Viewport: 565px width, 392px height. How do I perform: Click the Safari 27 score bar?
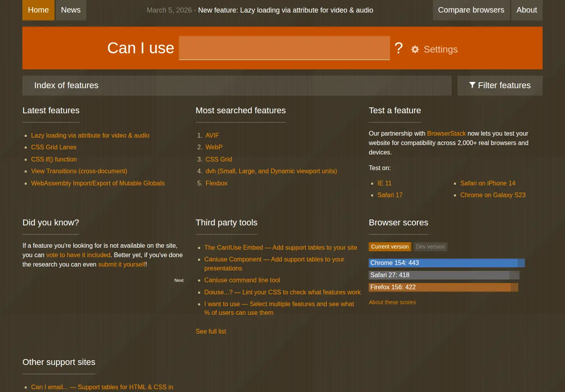coord(444,275)
